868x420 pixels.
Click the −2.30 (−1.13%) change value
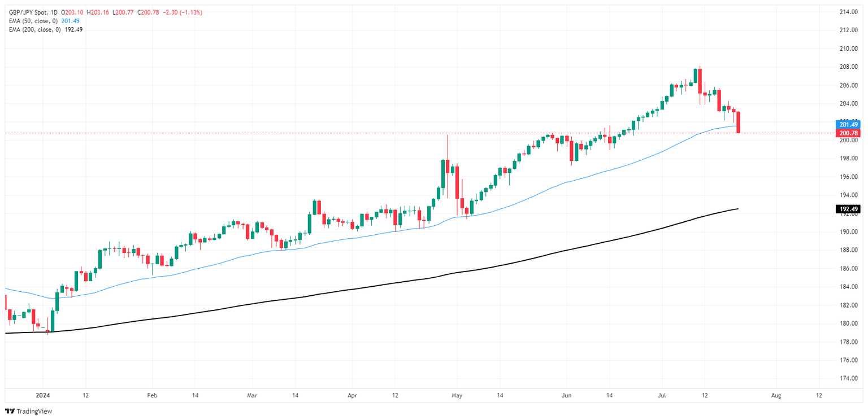183,12
